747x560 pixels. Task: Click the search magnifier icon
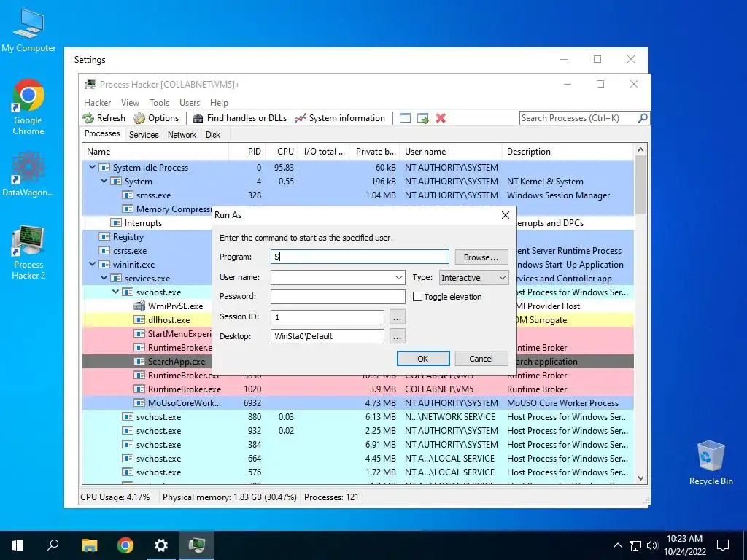click(642, 117)
